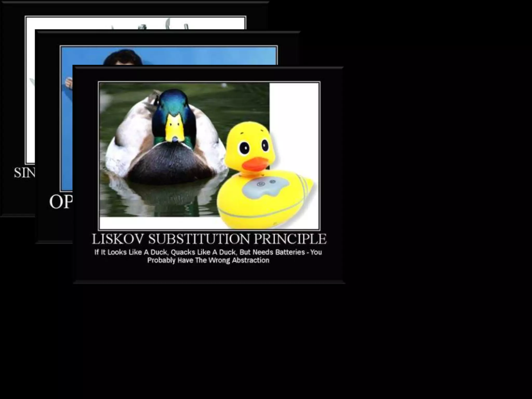This screenshot has width=532, height=399.
Task: Click the mallard duck's yellow bill
Action: 175,129
